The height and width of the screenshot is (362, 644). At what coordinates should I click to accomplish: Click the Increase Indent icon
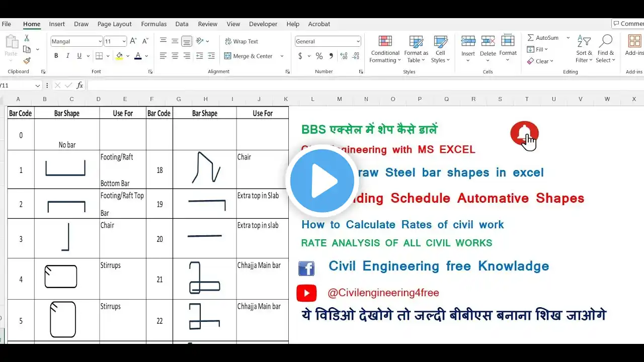[211, 56]
